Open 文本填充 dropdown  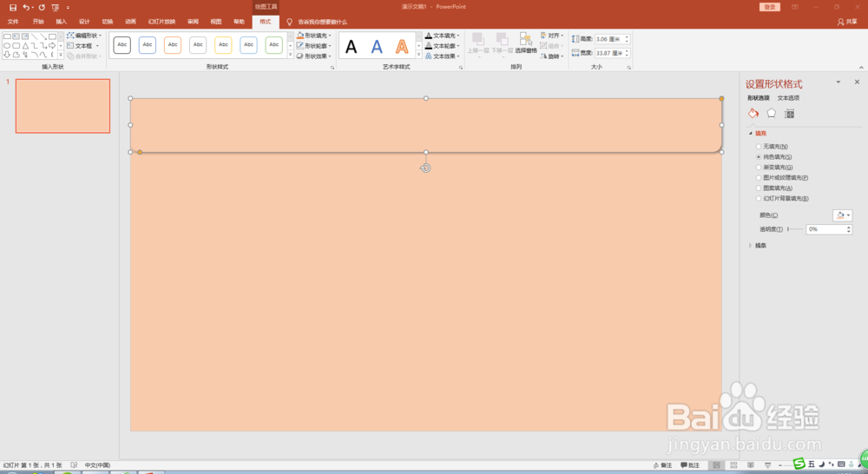443,36
